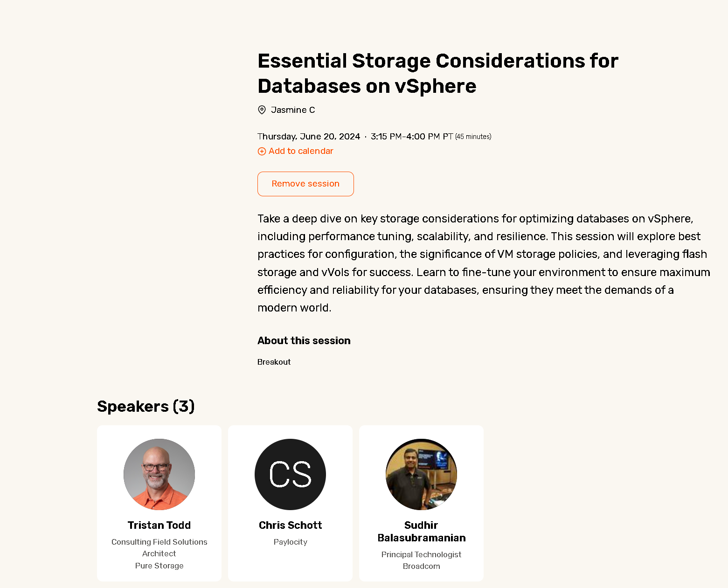Click the Pure Storage company text

[159, 566]
